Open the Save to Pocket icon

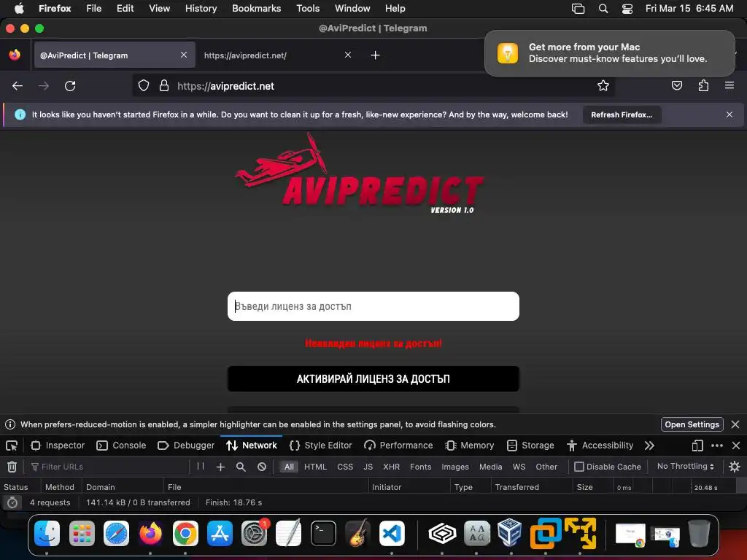[676, 86]
